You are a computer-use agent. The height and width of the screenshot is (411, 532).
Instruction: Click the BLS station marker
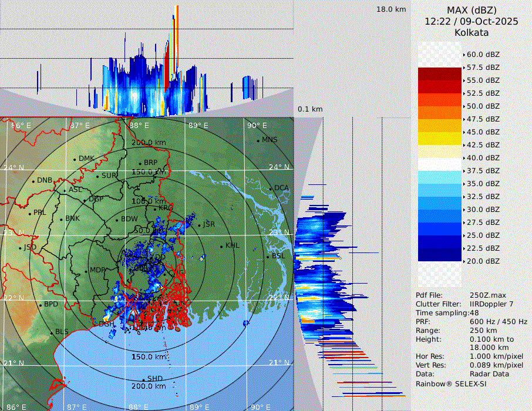point(52,333)
